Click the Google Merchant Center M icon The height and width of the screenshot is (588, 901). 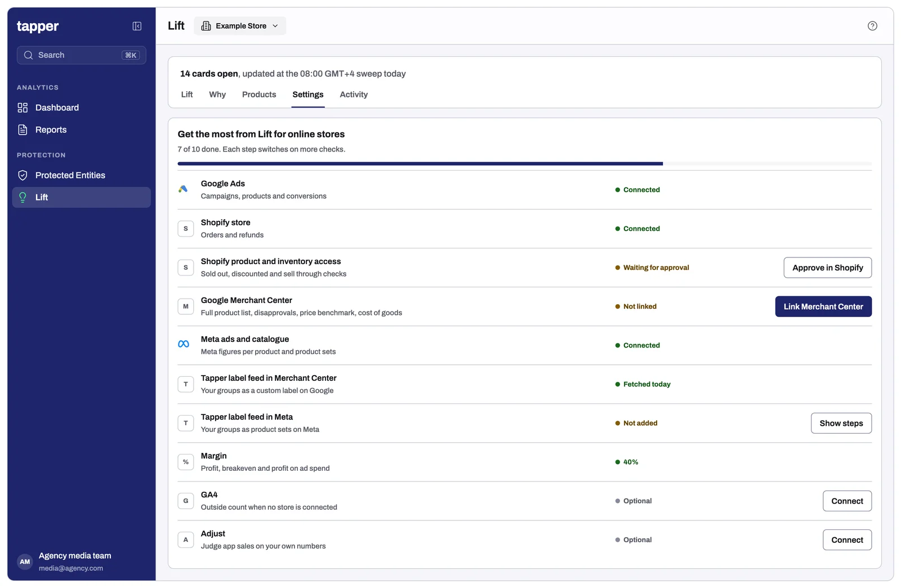[186, 306]
